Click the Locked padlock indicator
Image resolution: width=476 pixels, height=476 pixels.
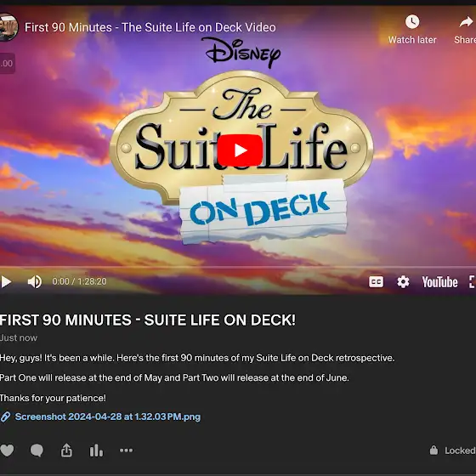click(x=452, y=450)
